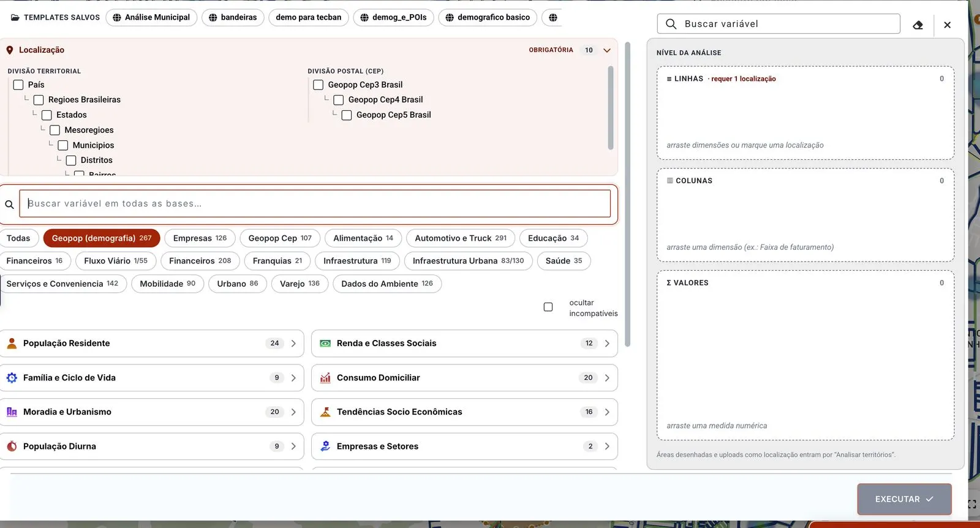
Task: Collapse the Localização section chevron
Action: pos(607,50)
